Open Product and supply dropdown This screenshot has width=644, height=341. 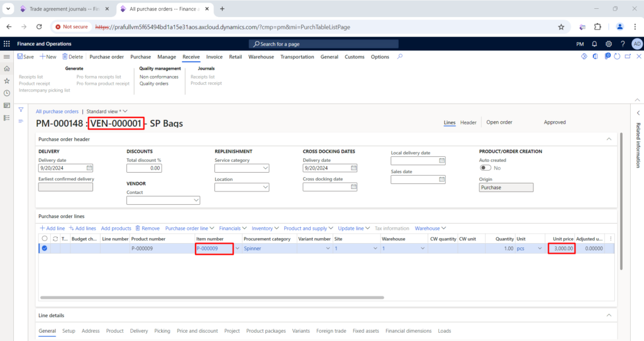[x=308, y=228]
